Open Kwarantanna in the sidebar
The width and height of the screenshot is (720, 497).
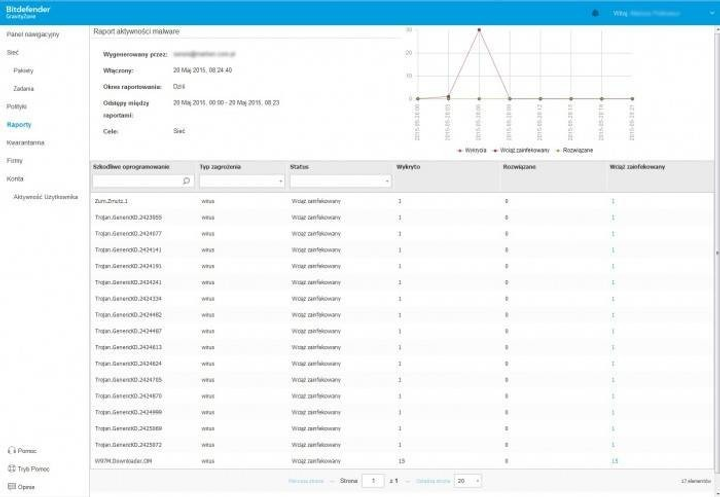point(25,142)
